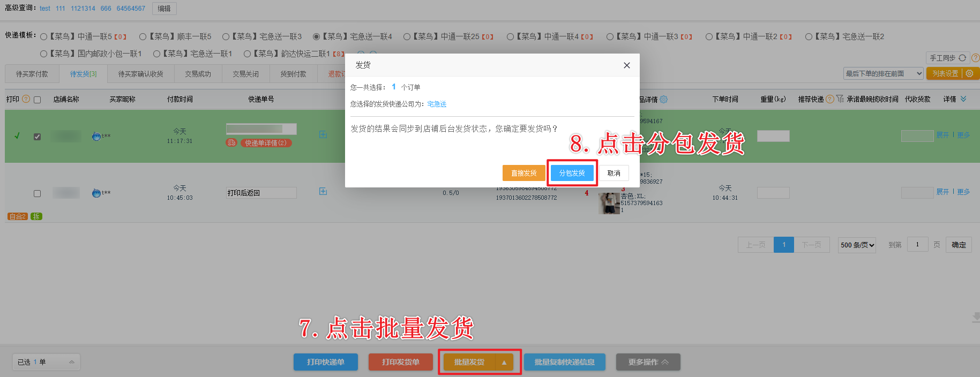
Task: Switch to the 交易成功 tab
Action: 198,74
